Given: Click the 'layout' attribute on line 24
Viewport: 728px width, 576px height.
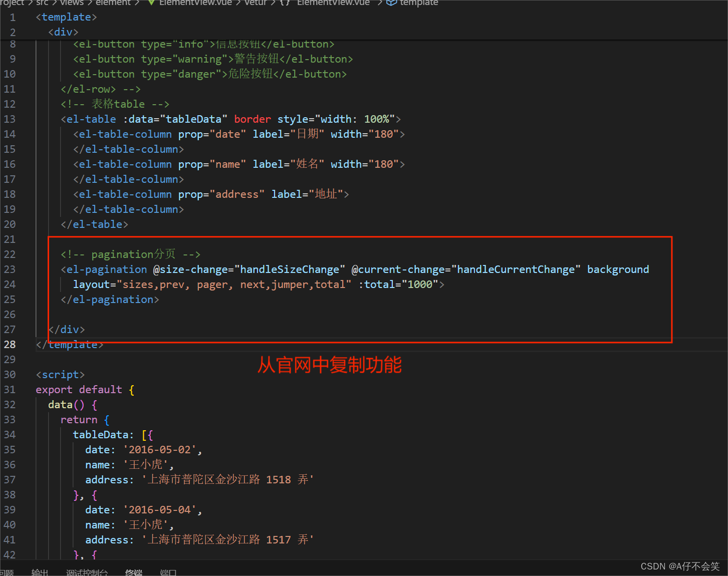Looking at the screenshot, I should click(x=91, y=284).
